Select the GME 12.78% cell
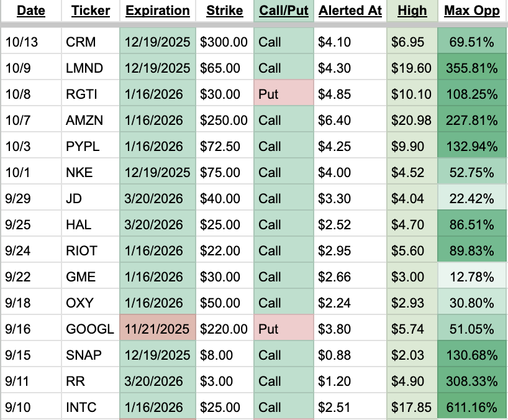Viewport: 508px width, 420px height. [472, 277]
